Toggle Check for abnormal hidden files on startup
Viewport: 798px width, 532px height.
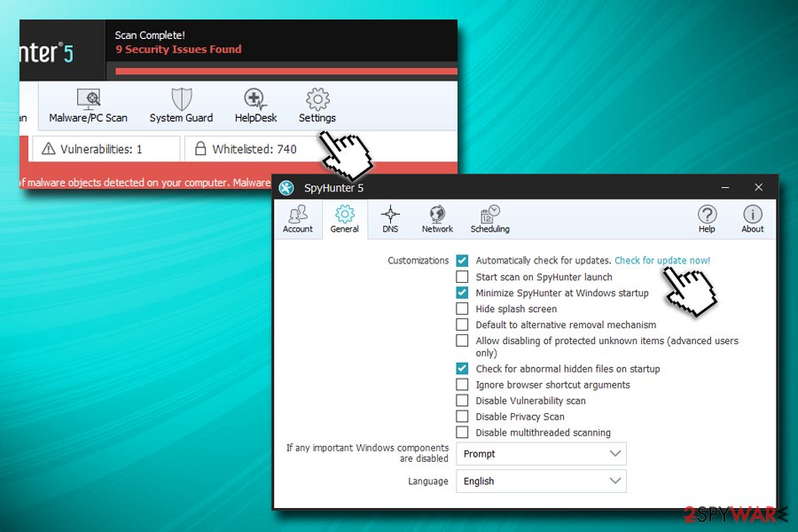click(462, 369)
